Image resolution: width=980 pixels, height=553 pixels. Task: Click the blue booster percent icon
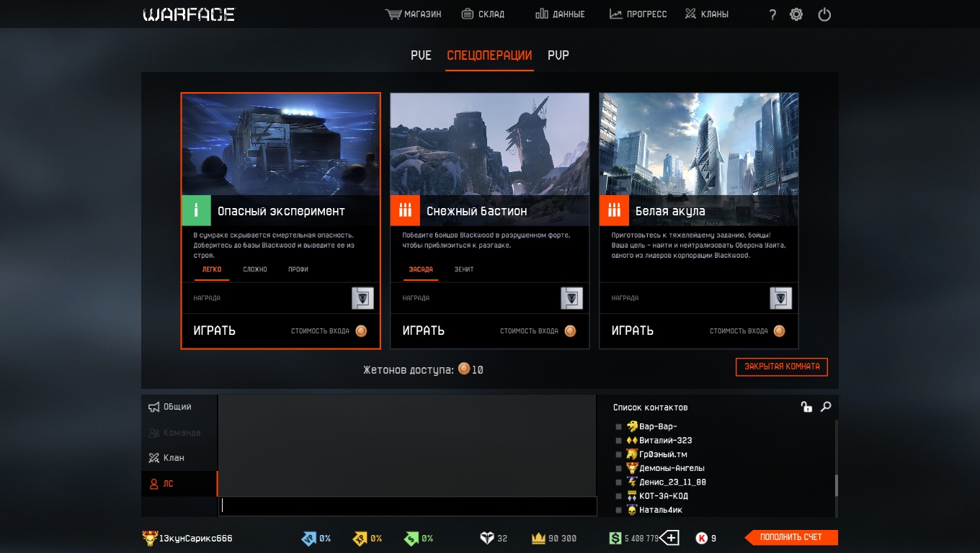tap(308, 538)
